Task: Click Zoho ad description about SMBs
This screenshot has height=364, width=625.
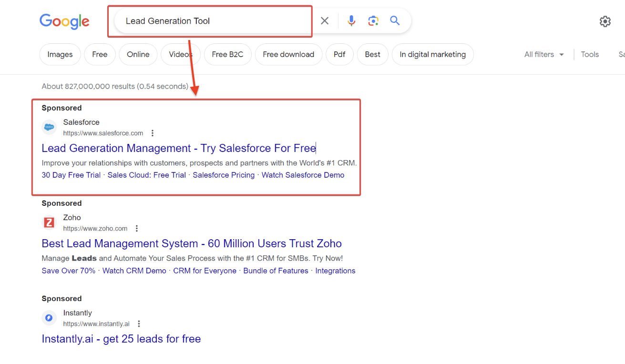Action: pos(192,258)
